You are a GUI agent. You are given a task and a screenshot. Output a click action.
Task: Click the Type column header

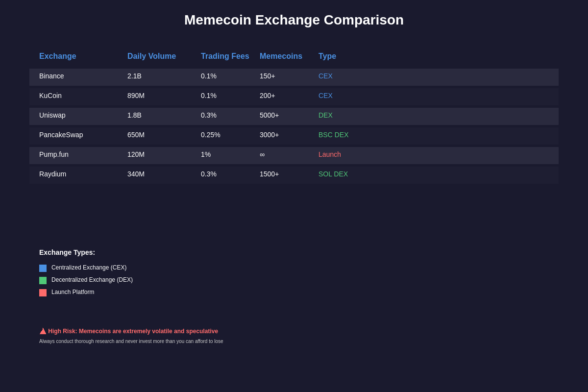pos(327,56)
